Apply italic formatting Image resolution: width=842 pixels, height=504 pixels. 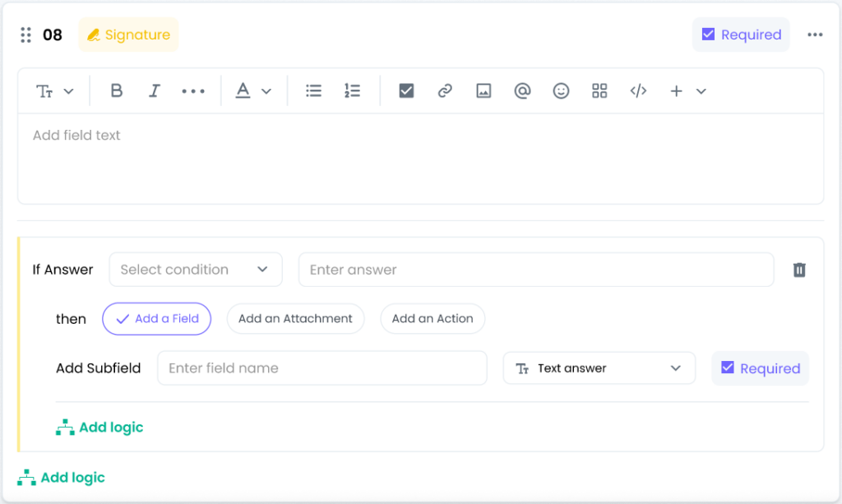point(154,91)
